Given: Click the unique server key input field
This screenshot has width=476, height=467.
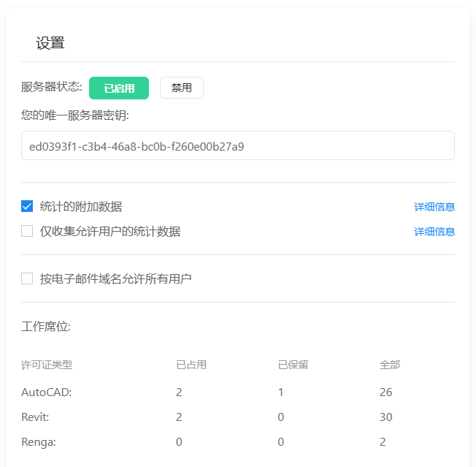Looking at the screenshot, I should tap(237, 145).
